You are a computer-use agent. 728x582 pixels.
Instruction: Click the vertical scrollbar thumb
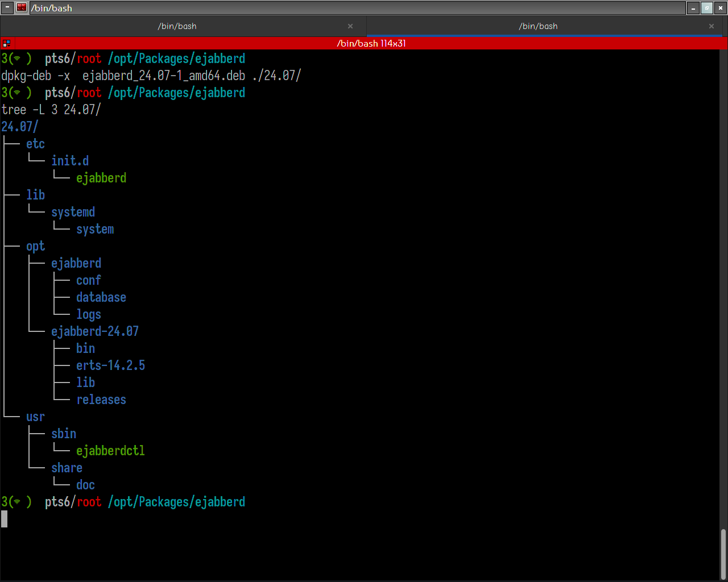[723, 554]
